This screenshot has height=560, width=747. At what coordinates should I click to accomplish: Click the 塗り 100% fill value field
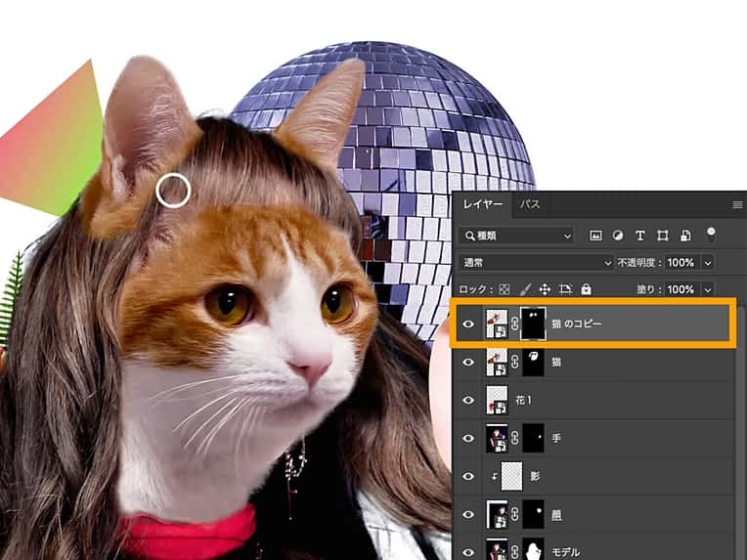tap(681, 289)
